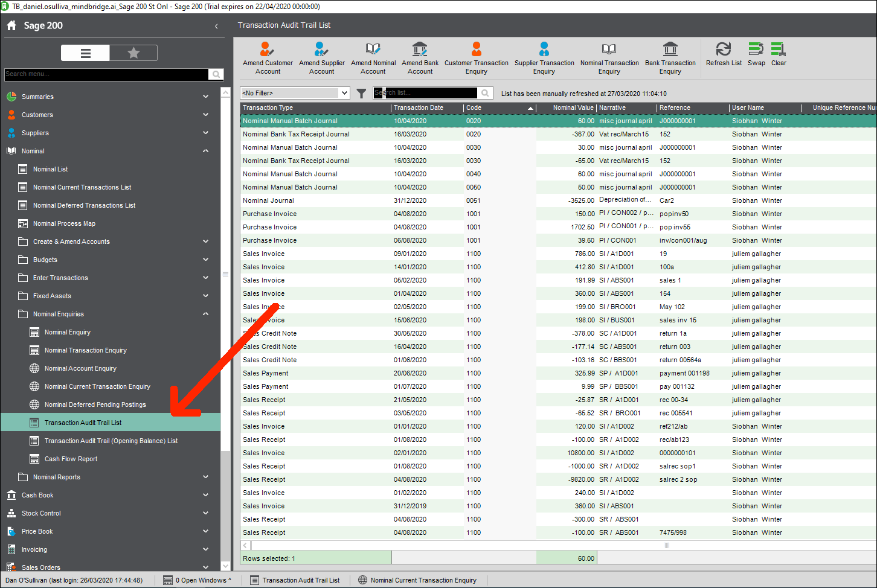Open Nominal Enquiry menu item
877x588 pixels.
(x=67, y=332)
